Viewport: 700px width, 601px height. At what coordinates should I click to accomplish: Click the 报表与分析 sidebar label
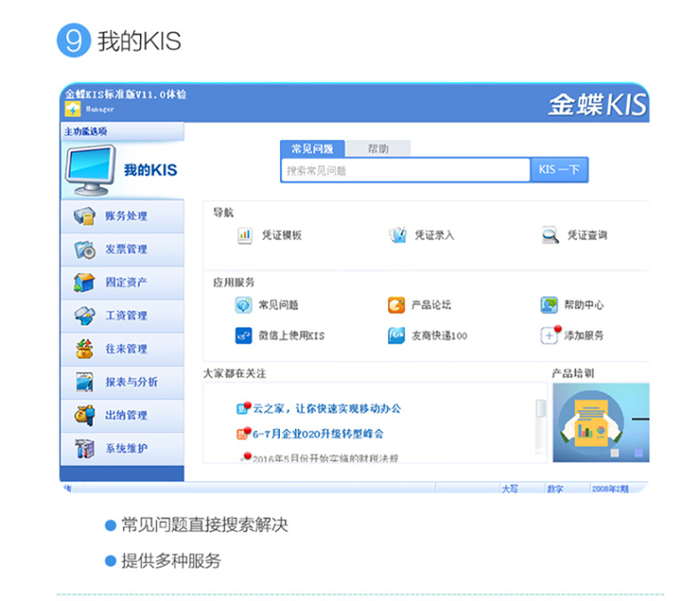click(x=131, y=382)
